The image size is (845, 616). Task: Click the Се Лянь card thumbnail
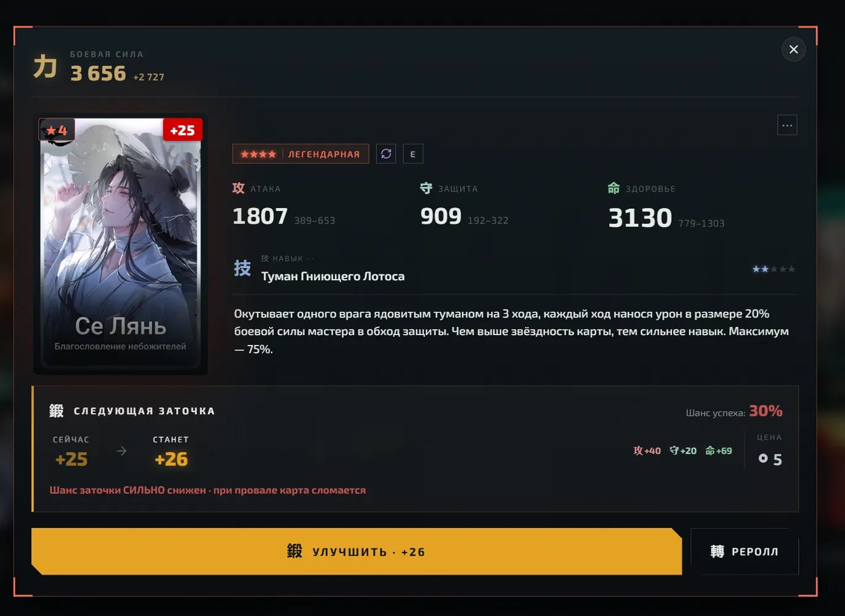click(120, 245)
